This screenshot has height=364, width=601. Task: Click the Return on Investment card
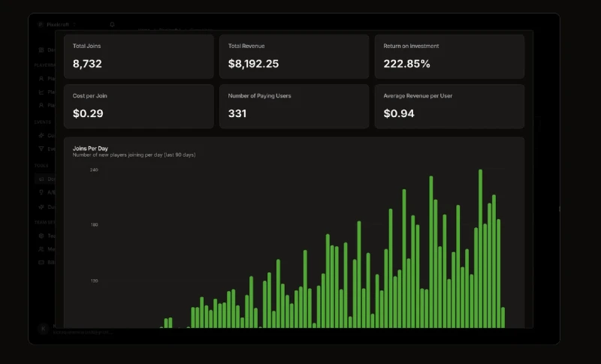coord(449,56)
